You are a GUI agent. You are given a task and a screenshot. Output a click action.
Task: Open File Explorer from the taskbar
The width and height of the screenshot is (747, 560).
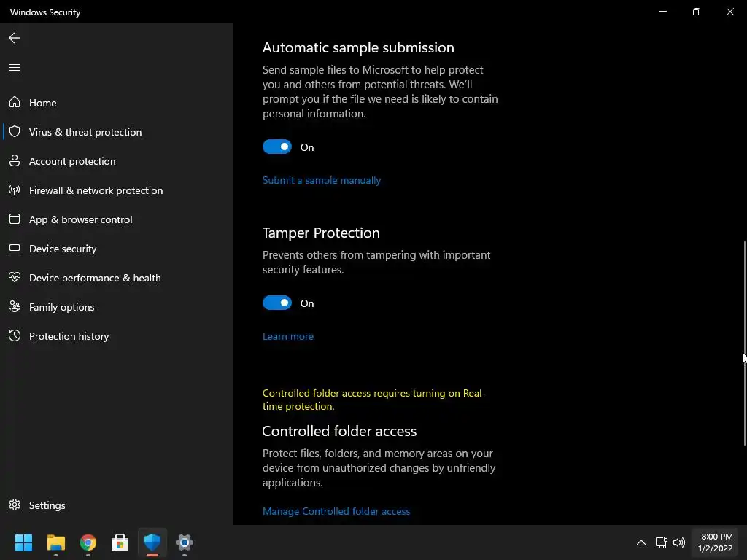click(x=55, y=542)
